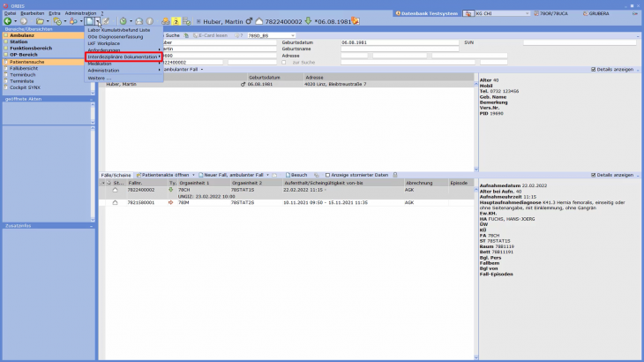Viewport: 644px width, 362px height.
Task: Select Fallübersicht in the sidebar
Action: pos(23,68)
